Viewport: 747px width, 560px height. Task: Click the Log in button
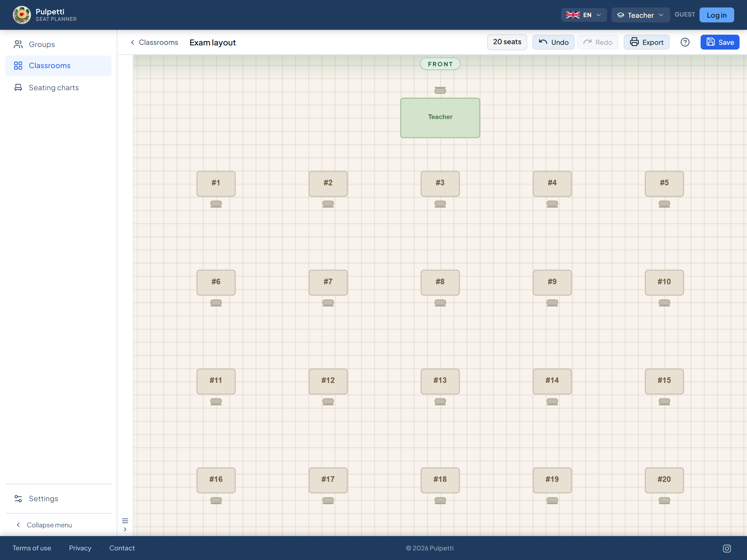[x=716, y=15]
